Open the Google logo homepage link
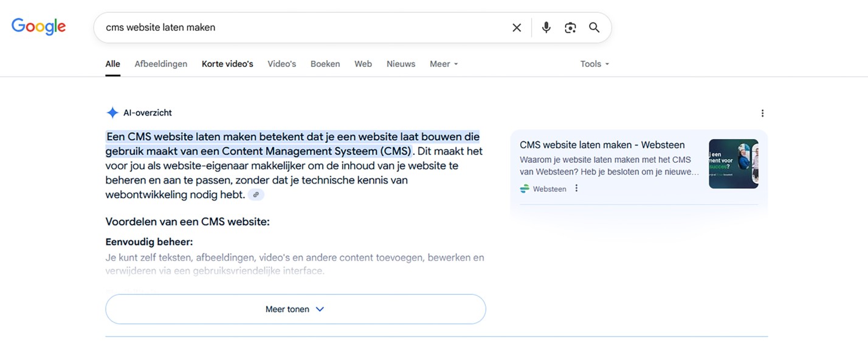 (38, 27)
